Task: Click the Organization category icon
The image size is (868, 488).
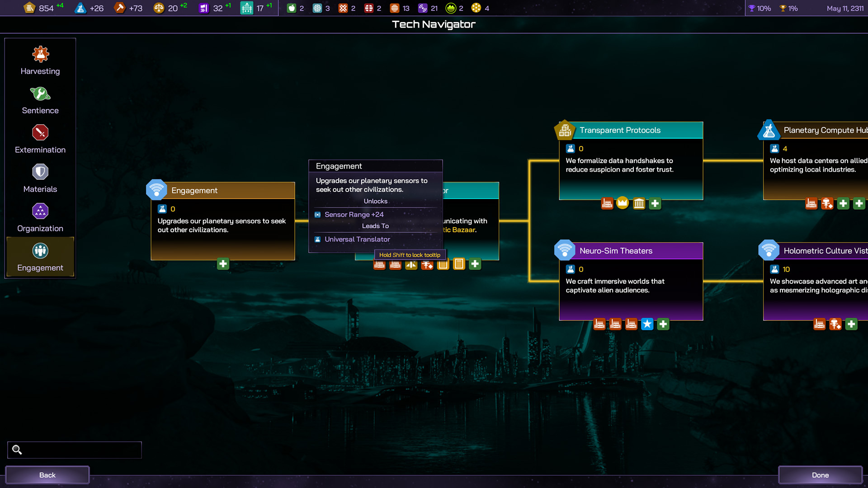Action: 40,211
